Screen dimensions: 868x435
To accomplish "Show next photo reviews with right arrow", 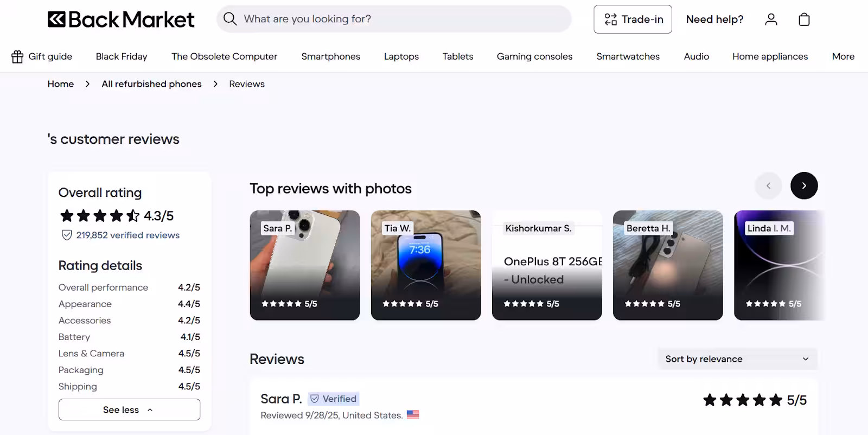I will coord(804,185).
